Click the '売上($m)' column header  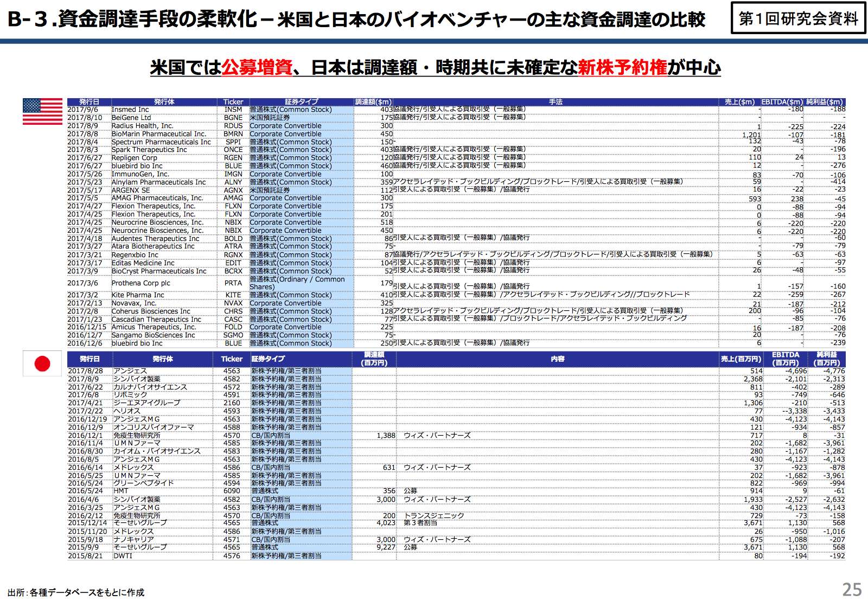(x=739, y=102)
